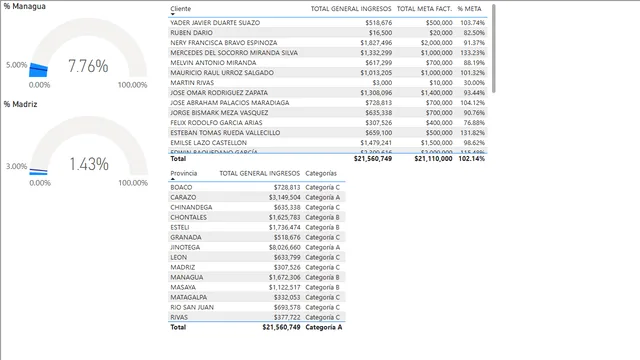This screenshot has height=360, width=640.
Task: Select the CHONTALES province row
Action: coord(256,217)
